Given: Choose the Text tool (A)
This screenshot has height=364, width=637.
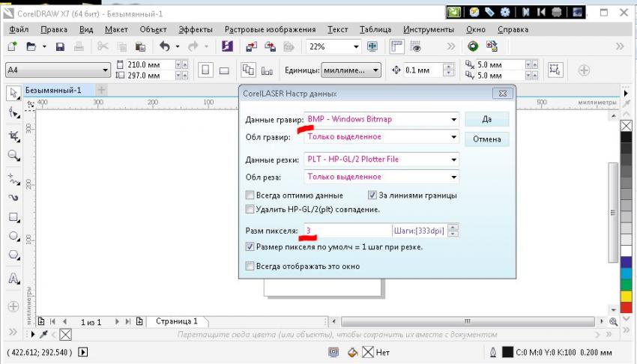Looking at the screenshot, I should [13, 279].
